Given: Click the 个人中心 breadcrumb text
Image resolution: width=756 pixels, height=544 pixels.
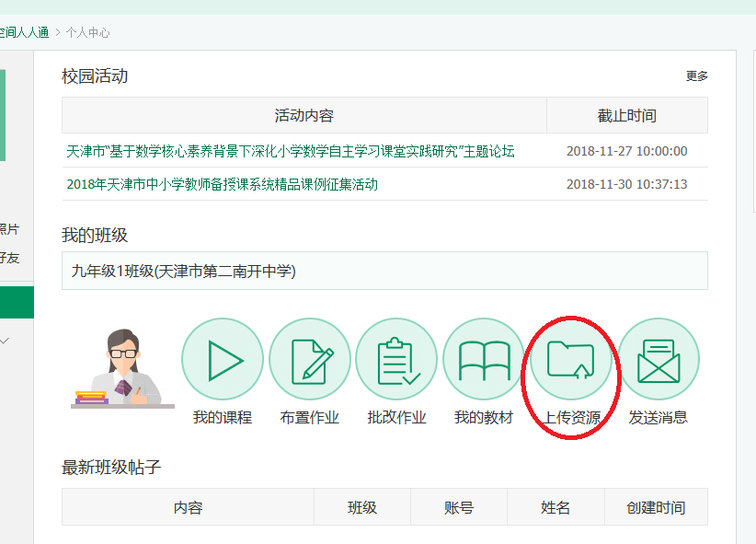Looking at the screenshot, I should (x=87, y=32).
